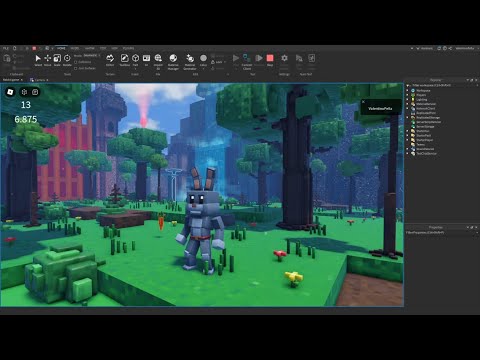This screenshot has height=360, width=480.
Task: Expand the Lighting node in Explorer
Action: pos(407,99)
